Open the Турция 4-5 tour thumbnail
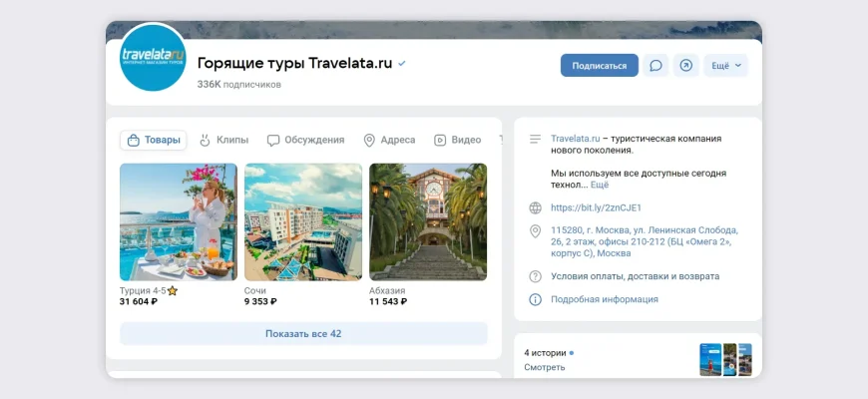 pyautogui.click(x=179, y=221)
